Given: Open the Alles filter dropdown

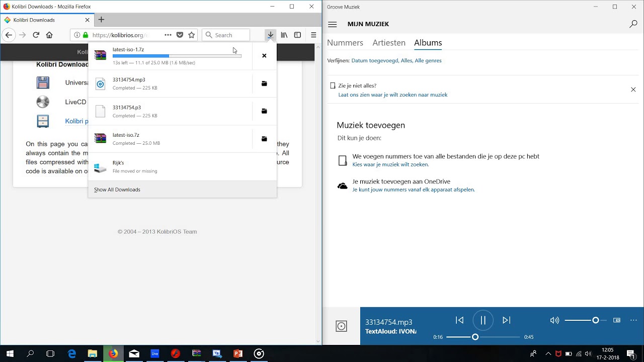Looking at the screenshot, I should click(407, 60).
